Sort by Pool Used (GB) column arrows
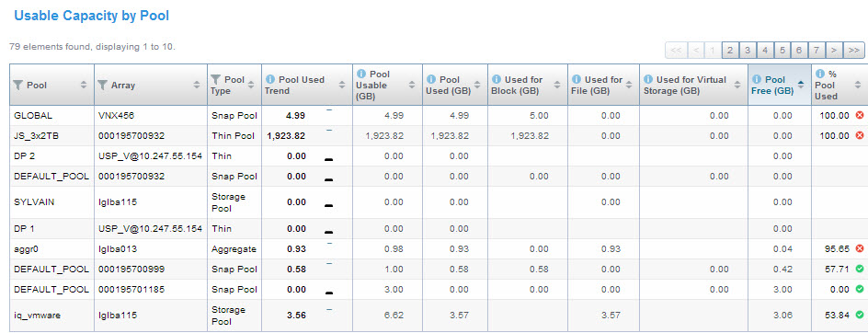The image size is (868, 333). pos(476,85)
